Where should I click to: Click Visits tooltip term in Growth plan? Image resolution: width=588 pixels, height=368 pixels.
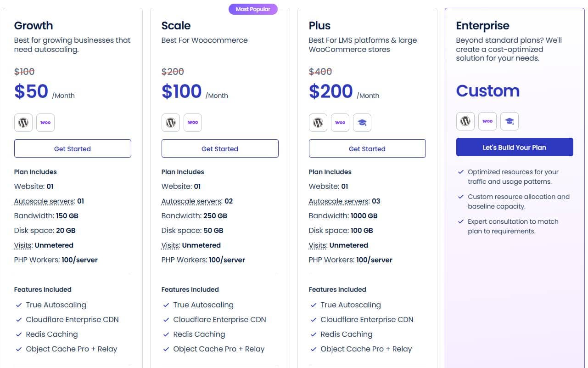[x=23, y=245]
